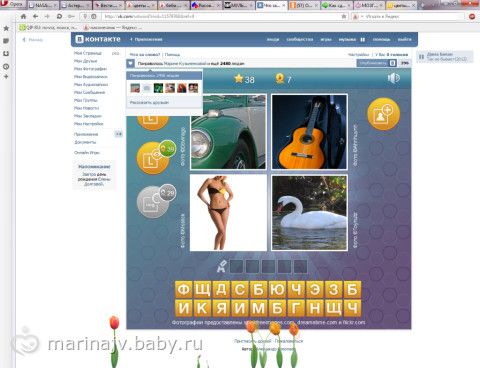Click the first empty answer slot
The image size is (480, 368).
[x=236, y=266]
